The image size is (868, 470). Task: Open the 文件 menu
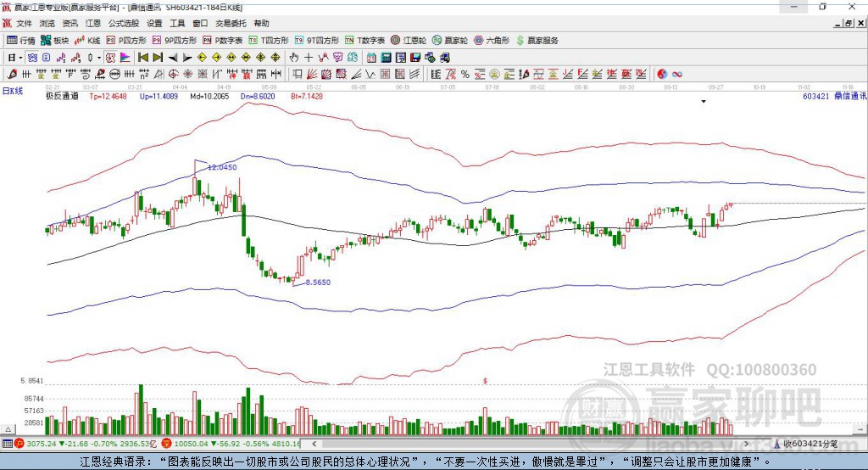click(x=25, y=23)
